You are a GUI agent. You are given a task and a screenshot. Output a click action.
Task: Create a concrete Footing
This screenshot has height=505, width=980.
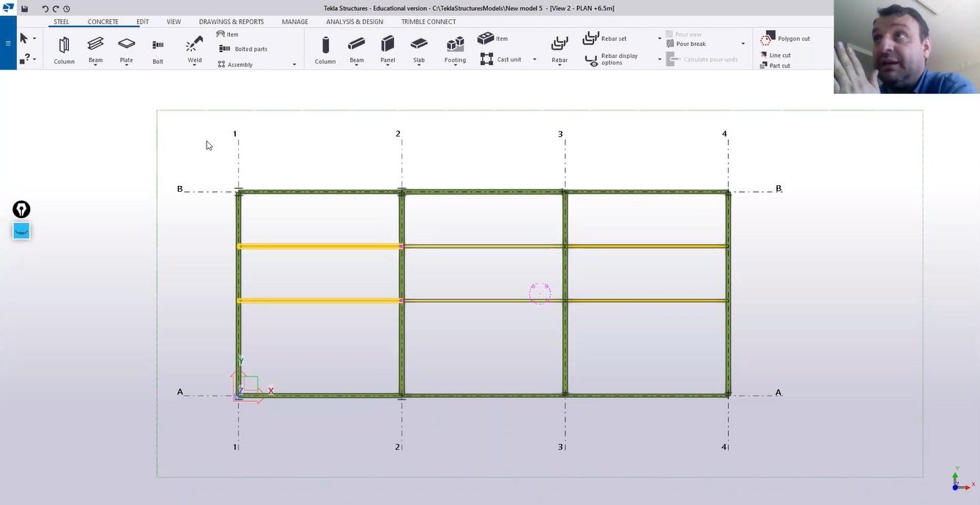[455, 50]
